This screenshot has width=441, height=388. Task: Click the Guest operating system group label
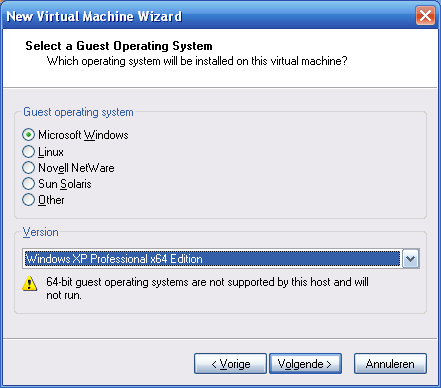pos(78,112)
